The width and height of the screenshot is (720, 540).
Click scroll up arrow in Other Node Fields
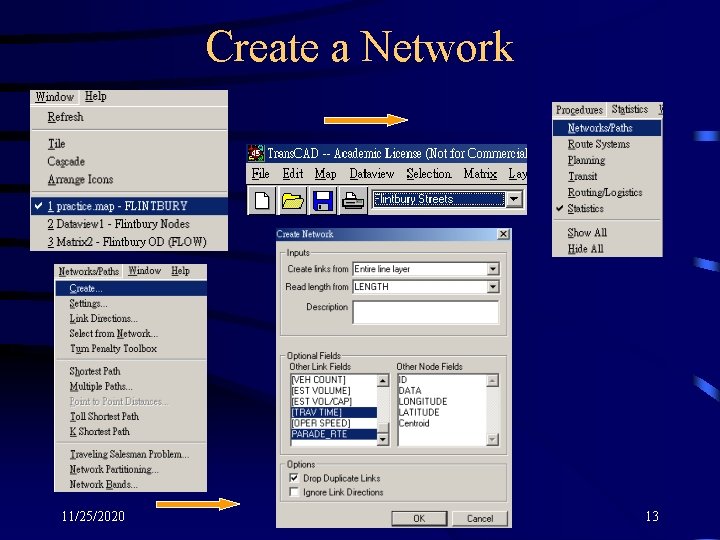(x=492, y=380)
